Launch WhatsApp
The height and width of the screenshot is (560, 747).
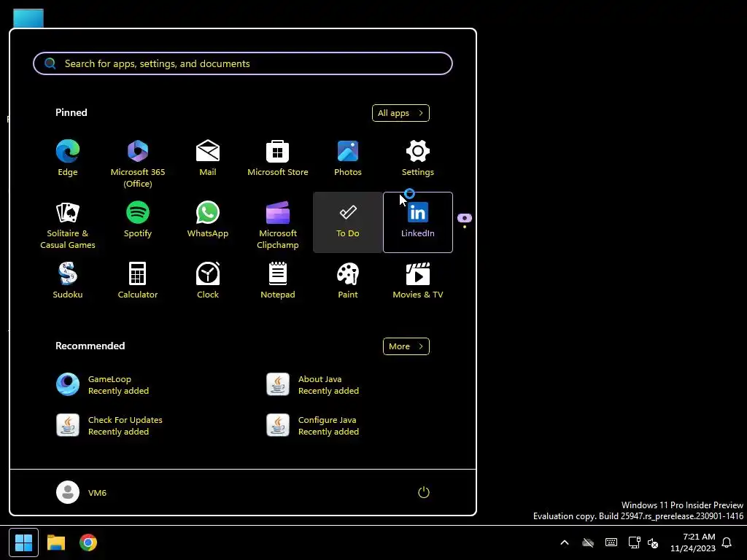[x=208, y=222]
